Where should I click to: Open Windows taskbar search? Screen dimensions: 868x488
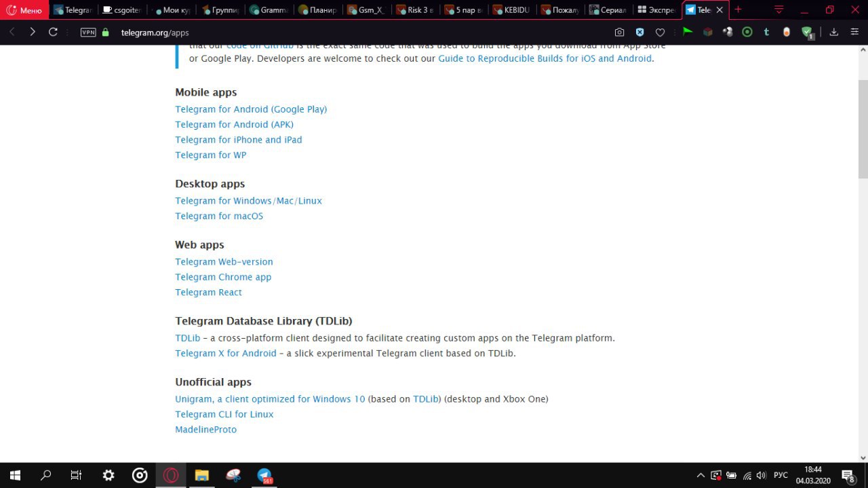tap(46, 476)
